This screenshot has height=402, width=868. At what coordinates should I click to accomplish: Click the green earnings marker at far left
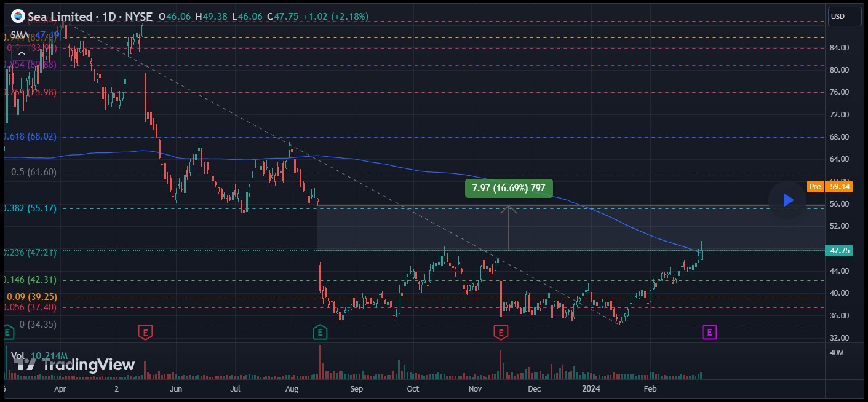(x=7, y=333)
